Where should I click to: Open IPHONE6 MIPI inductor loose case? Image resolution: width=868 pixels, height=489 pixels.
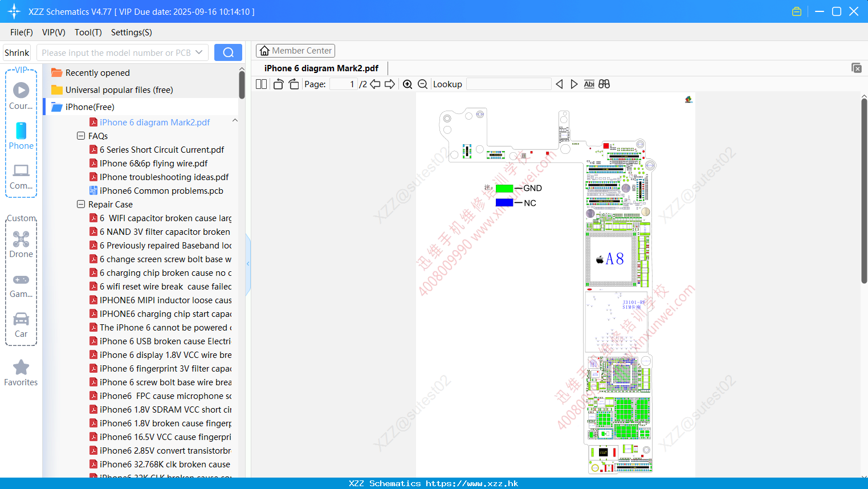click(165, 300)
